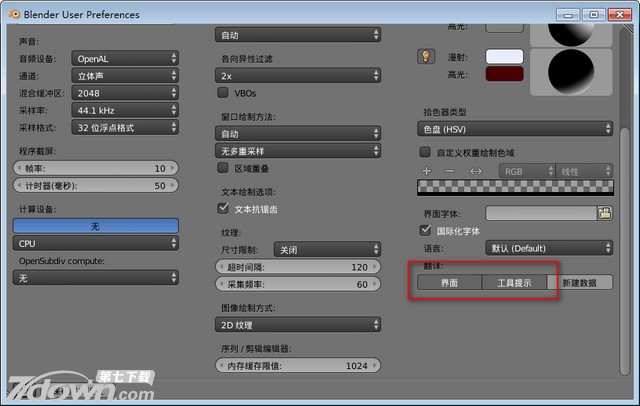Image resolution: width=640 pixels, height=406 pixels.
Task: Click the light direction sphere preview beside 漫射
Action: (571, 72)
